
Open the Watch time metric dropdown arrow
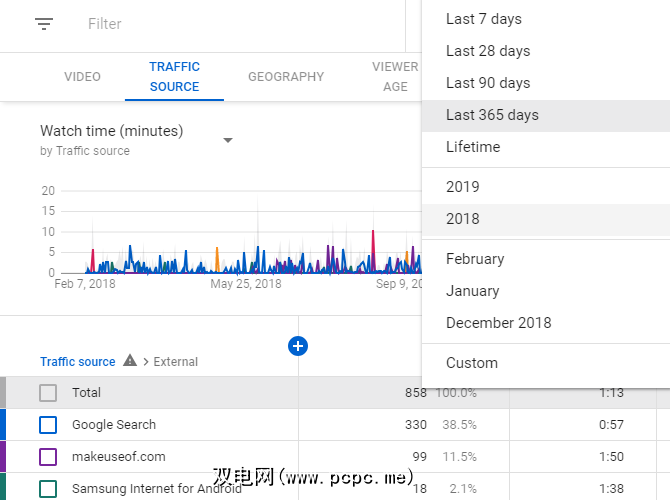tap(228, 140)
